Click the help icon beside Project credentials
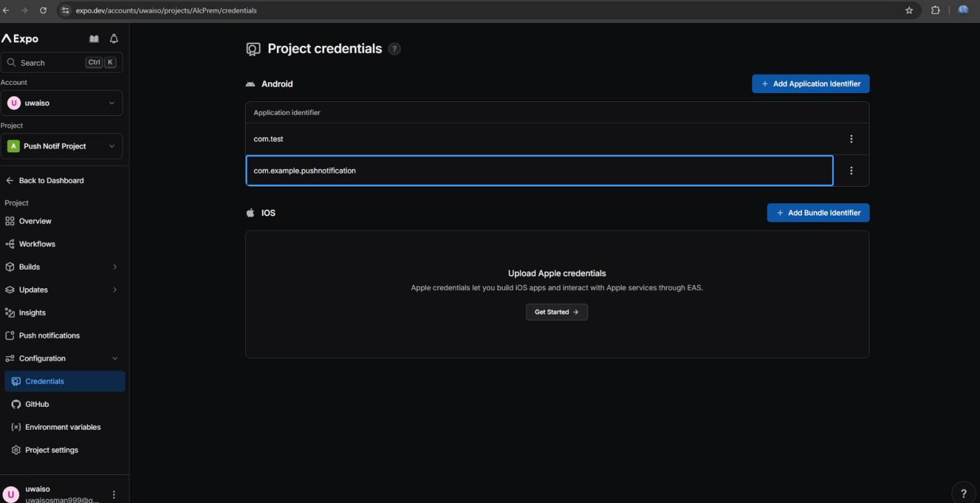 [394, 48]
